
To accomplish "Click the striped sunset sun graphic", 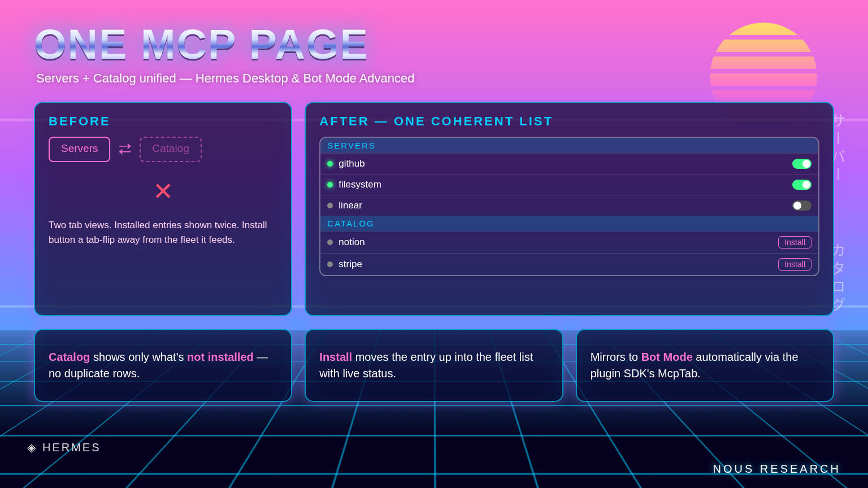I will (x=763, y=63).
